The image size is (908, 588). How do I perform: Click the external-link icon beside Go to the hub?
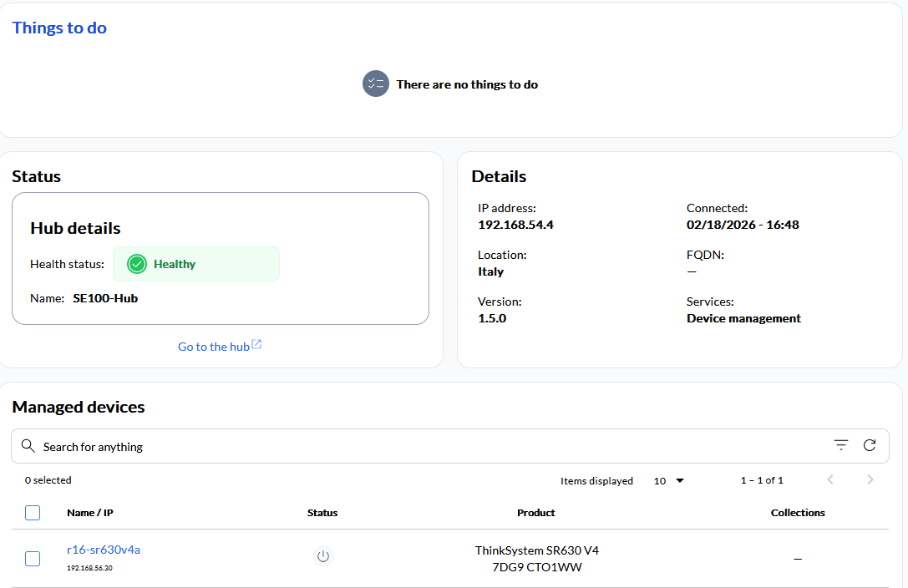click(256, 345)
